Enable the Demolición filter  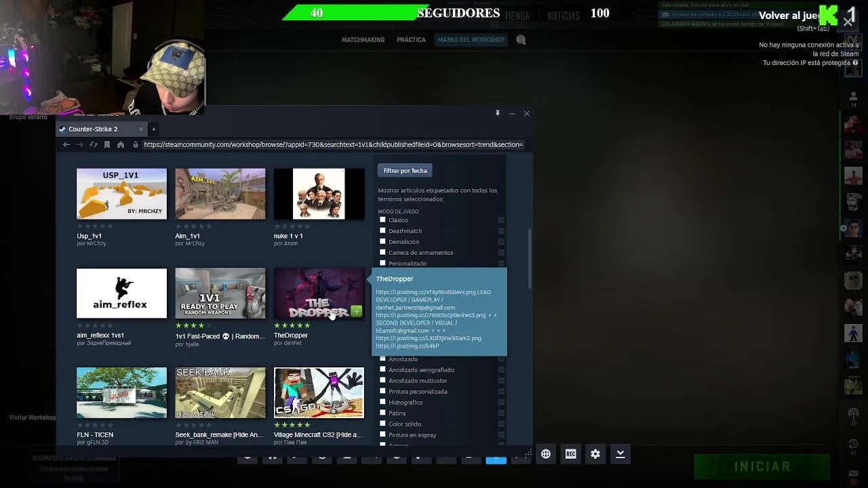[382, 241]
